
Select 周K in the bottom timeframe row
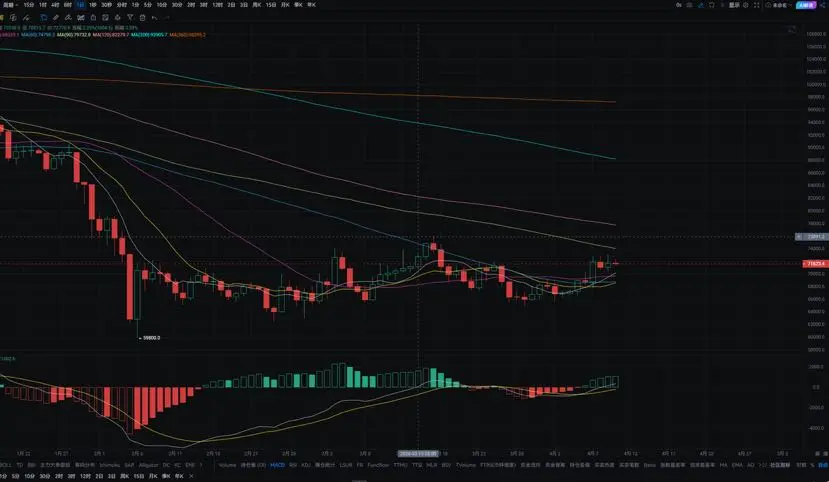(124, 476)
